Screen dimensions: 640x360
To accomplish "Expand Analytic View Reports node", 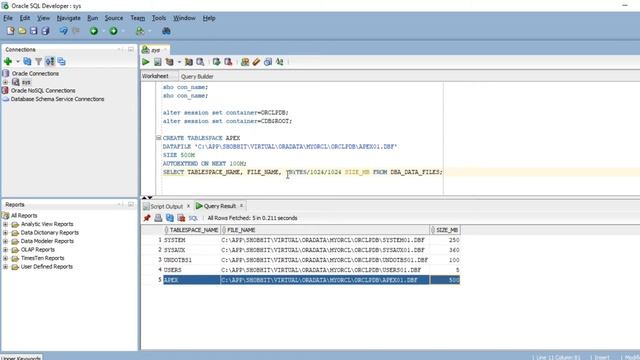I will (x=5, y=224).
